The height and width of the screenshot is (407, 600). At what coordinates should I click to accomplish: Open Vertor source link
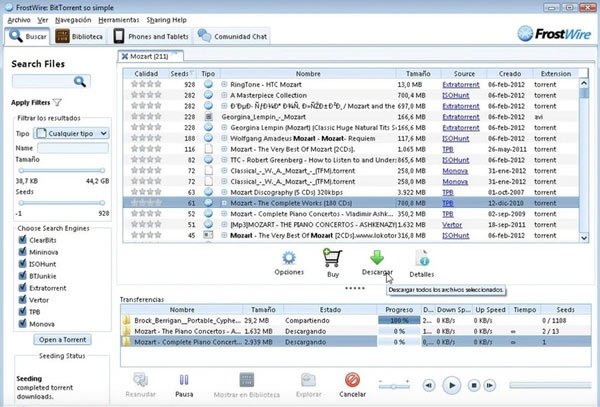tap(452, 225)
